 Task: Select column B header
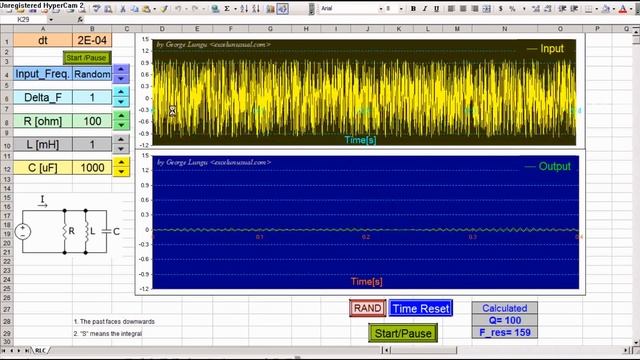pos(92,29)
